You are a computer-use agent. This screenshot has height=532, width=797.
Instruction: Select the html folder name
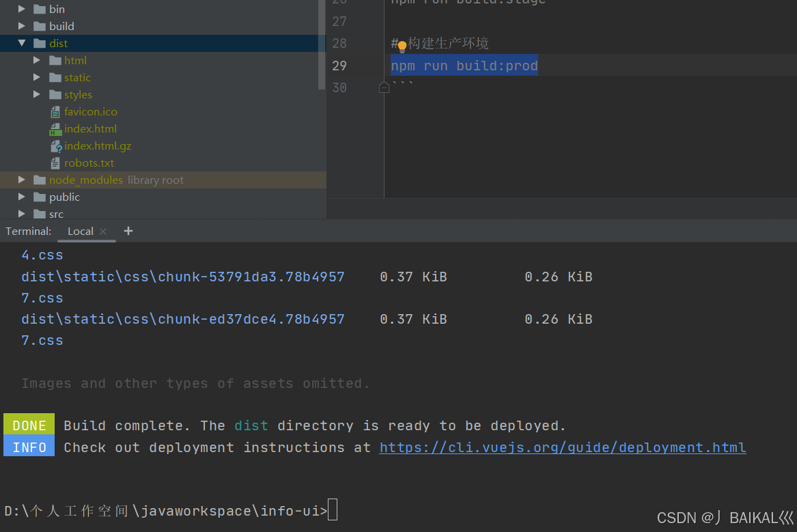75,61
